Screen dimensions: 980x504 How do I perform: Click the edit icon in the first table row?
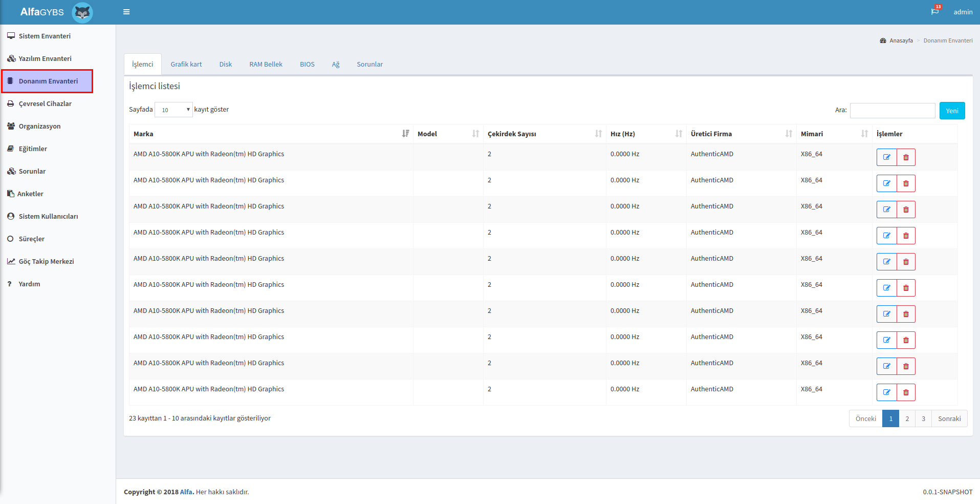pyautogui.click(x=887, y=157)
